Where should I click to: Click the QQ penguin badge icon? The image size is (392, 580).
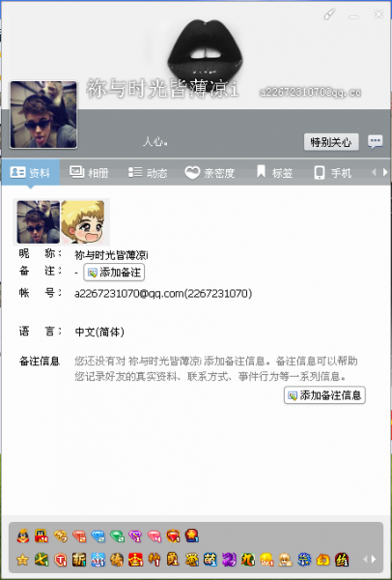point(23,536)
